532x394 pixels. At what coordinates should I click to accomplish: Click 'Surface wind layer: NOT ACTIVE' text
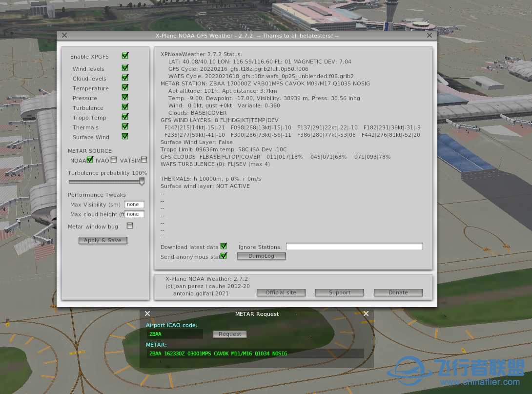205,186
